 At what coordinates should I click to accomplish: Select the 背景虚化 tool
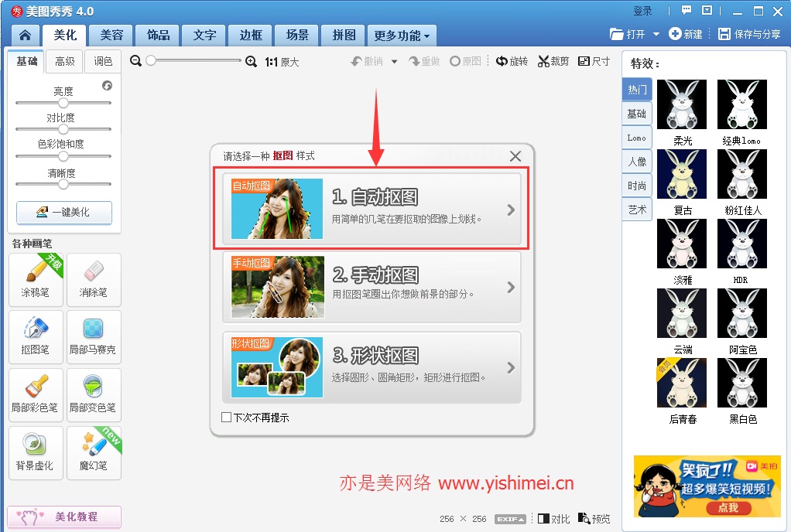click(x=36, y=453)
